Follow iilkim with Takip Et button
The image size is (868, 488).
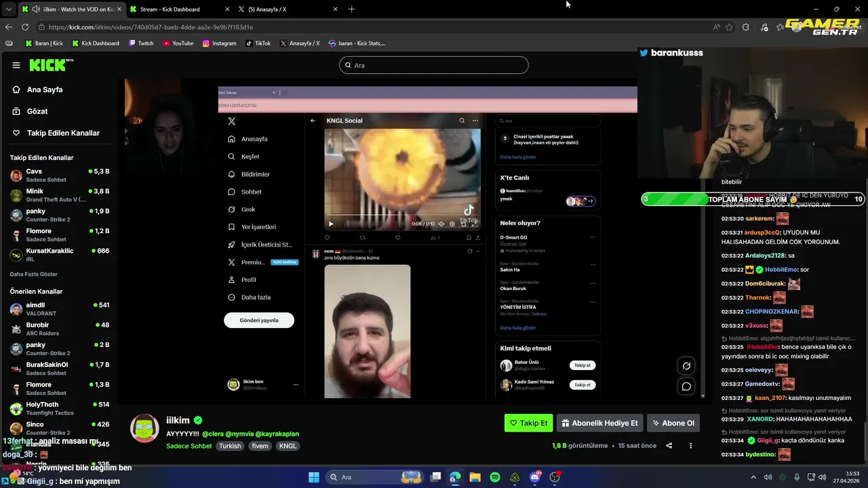(x=528, y=423)
